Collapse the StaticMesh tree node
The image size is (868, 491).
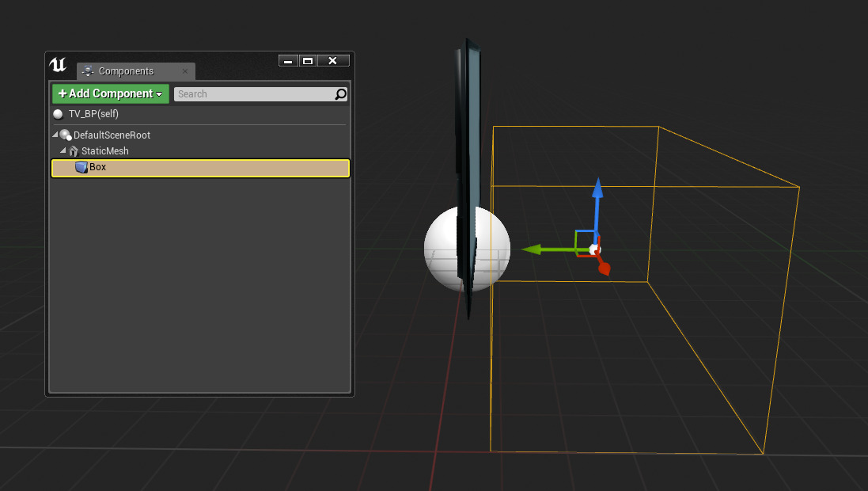point(63,150)
